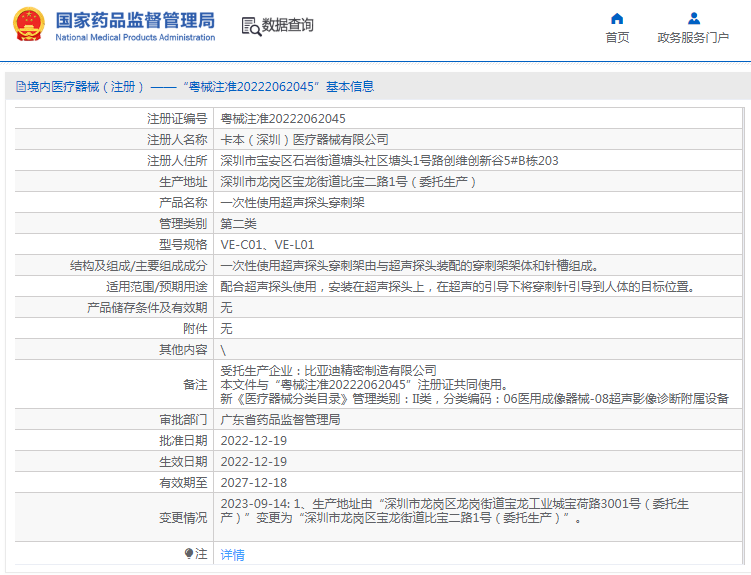Click 国家药品监督管理局 site title
Viewport: 751px width, 575px height.
pos(135,20)
